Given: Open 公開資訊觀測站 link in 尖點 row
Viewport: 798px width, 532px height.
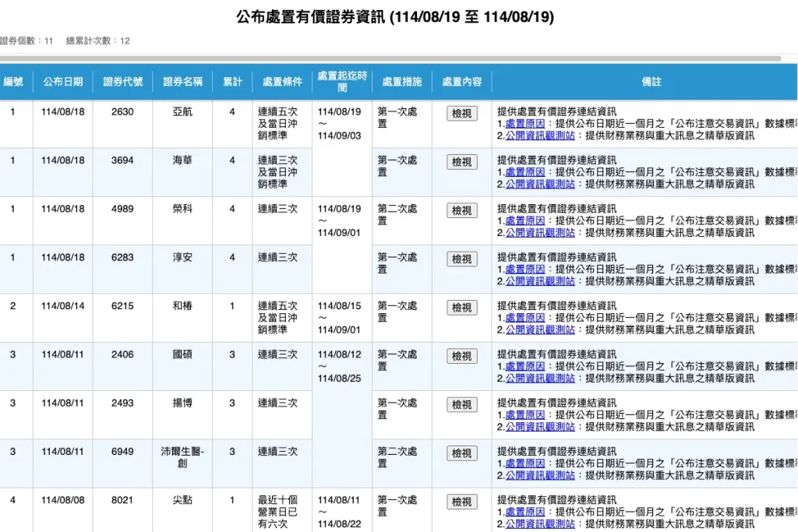Looking at the screenshot, I should (540, 524).
